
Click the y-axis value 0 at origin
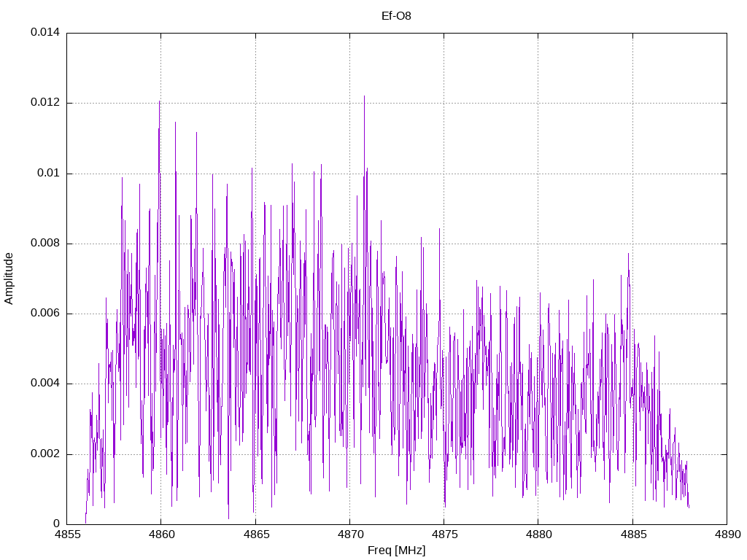pos(57,524)
